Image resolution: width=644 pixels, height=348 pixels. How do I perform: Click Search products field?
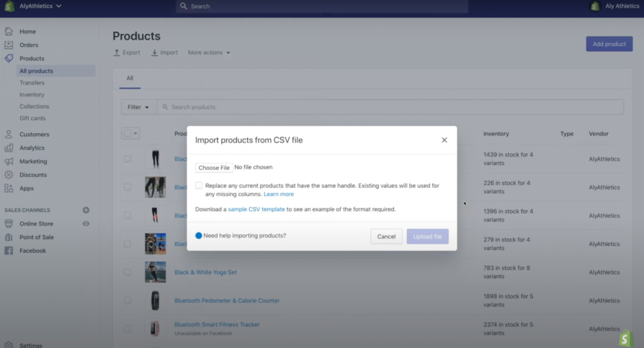pos(390,107)
